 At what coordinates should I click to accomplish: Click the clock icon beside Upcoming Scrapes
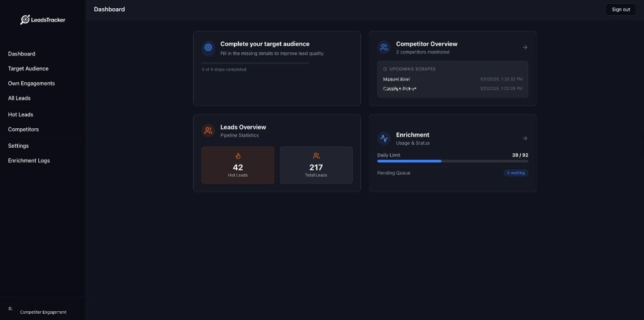(x=385, y=69)
